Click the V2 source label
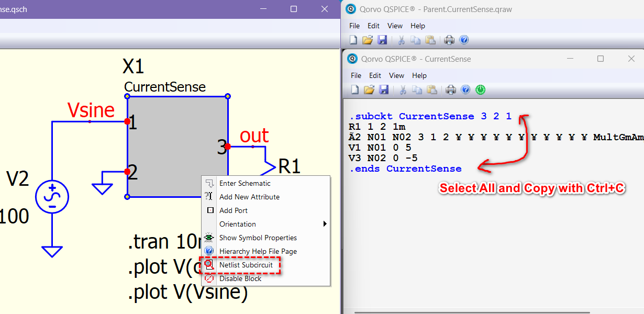Viewport: 644px width, 314px height. (x=18, y=179)
